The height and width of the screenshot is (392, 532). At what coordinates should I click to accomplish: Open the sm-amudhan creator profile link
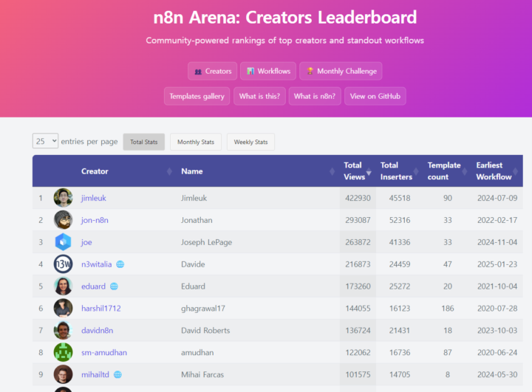(104, 352)
